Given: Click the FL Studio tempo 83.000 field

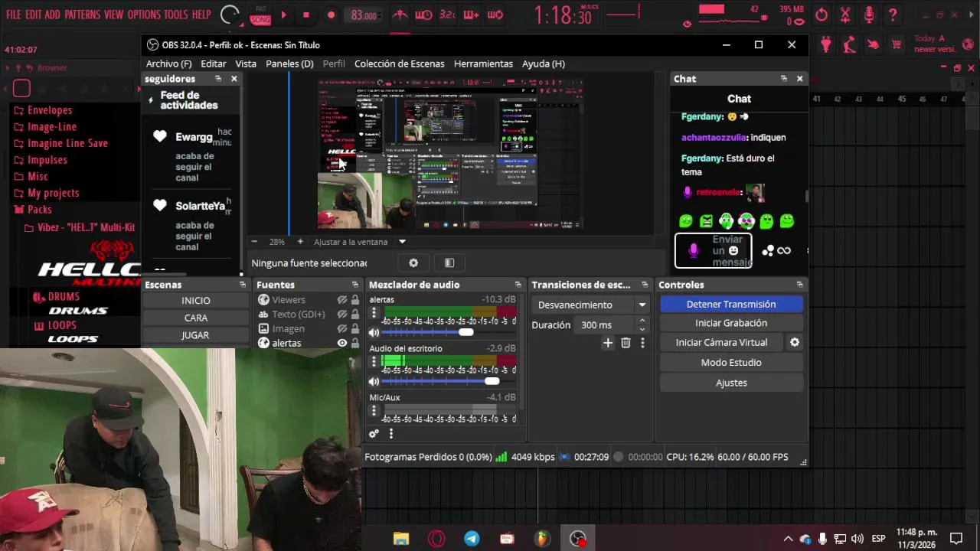Looking at the screenshot, I should click(x=364, y=15).
